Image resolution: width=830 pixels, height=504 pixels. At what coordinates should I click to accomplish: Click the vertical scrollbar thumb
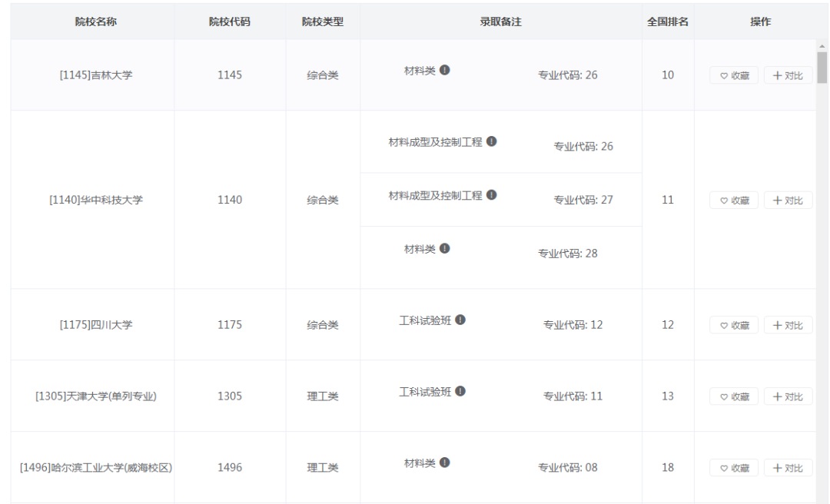coord(822,68)
